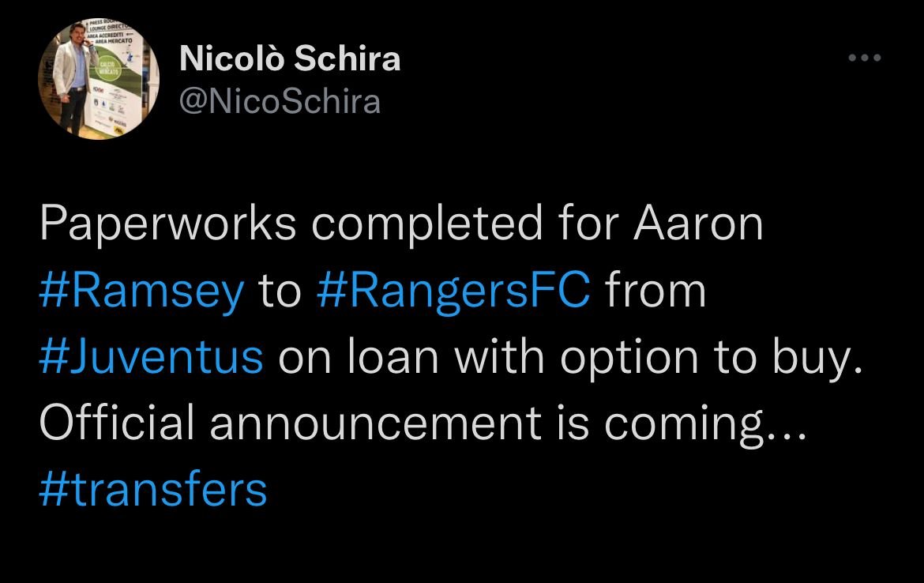The width and height of the screenshot is (924, 583).
Task: Click the word "completed" in the tweet
Action: click(426, 226)
